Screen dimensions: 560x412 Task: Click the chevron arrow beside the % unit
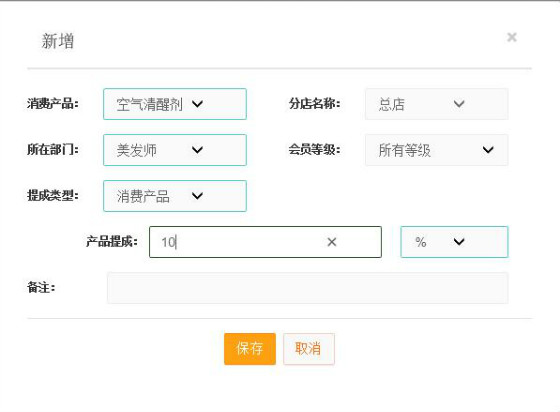coord(459,242)
